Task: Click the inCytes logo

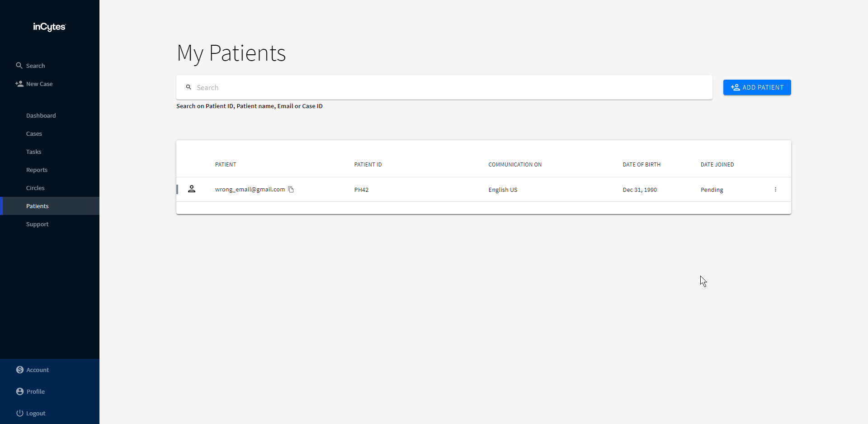Action: (49, 27)
